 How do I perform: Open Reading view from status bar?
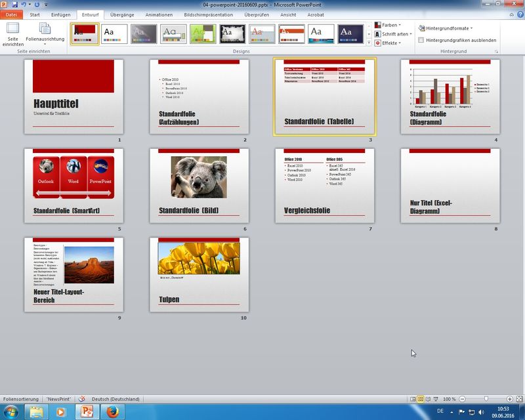pyautogui.click(x=427, y=399)
